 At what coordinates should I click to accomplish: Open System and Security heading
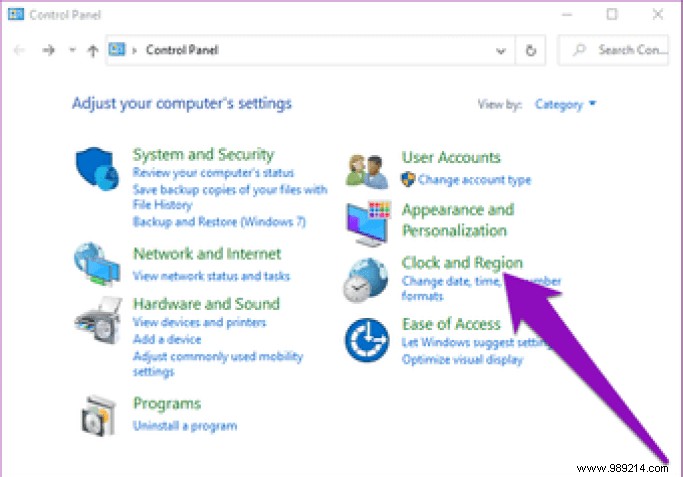tap(203, 154)
